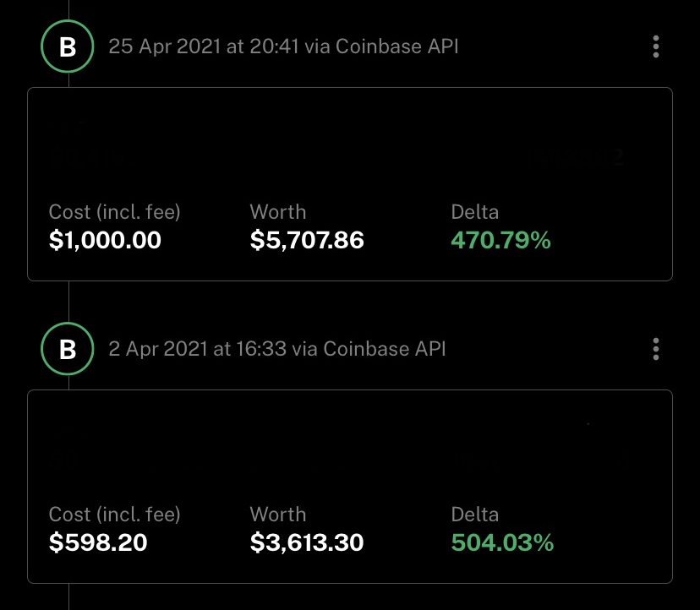Tap the $598.20 cost value

click(98, 542)
